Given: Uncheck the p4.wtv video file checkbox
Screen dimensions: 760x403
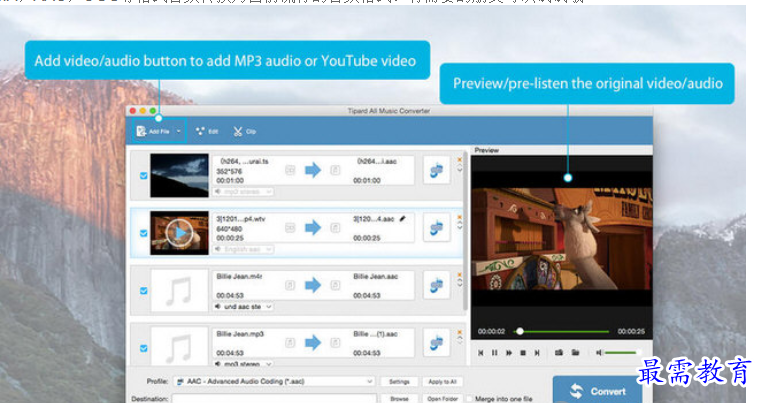Looking at the screenshot, I should (143, 233).
